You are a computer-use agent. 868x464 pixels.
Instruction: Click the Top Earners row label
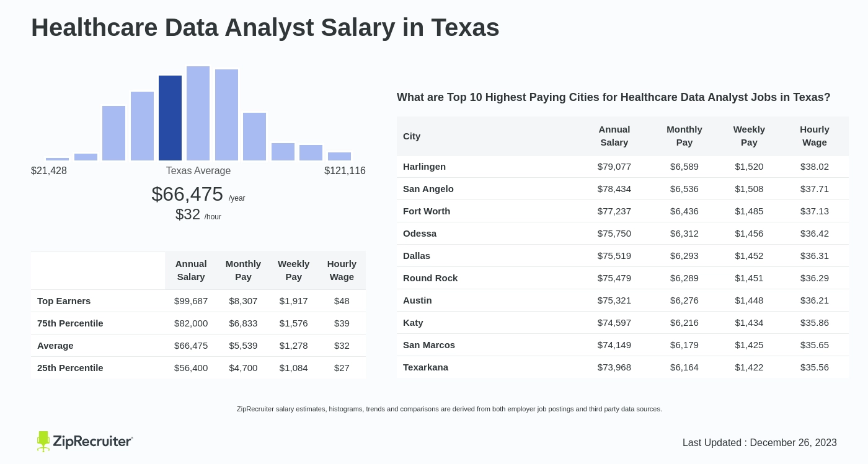coord(64,300)
